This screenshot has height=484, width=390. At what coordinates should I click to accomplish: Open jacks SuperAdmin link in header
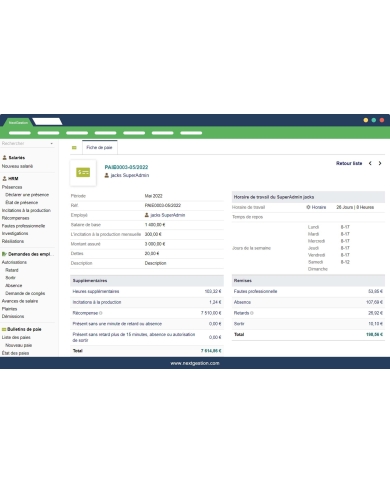tap(130, 175)
